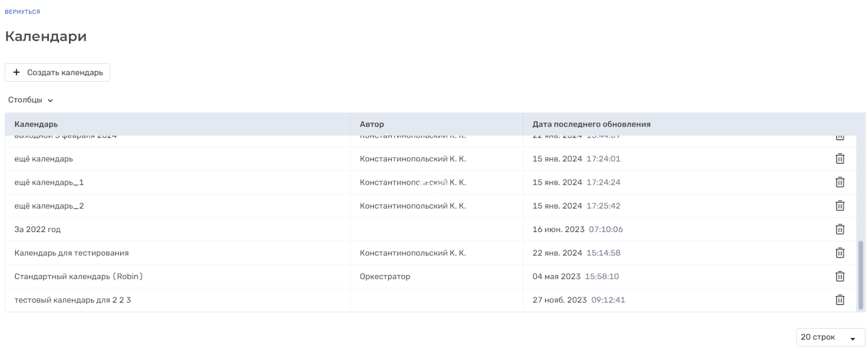
Task: Remove 'Календарь для тестирования' via trash icon
Action: tap(839, 253)
